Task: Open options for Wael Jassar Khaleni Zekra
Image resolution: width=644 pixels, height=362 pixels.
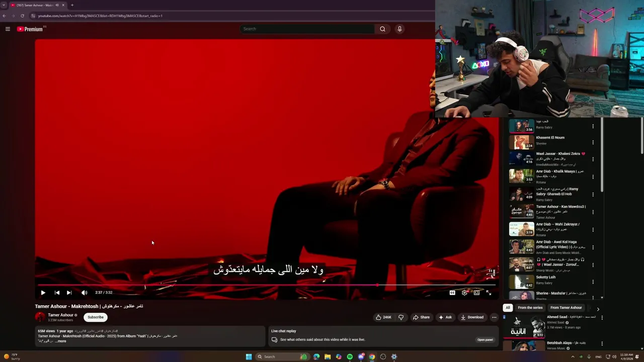Action: 593,159
